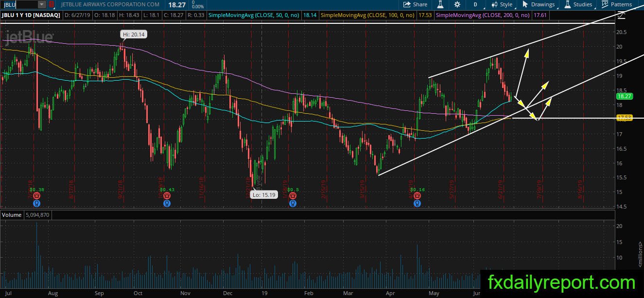Click the Aug label on the time axis
644x298 pixels.
pyautogui.click(x=53, y=293)
